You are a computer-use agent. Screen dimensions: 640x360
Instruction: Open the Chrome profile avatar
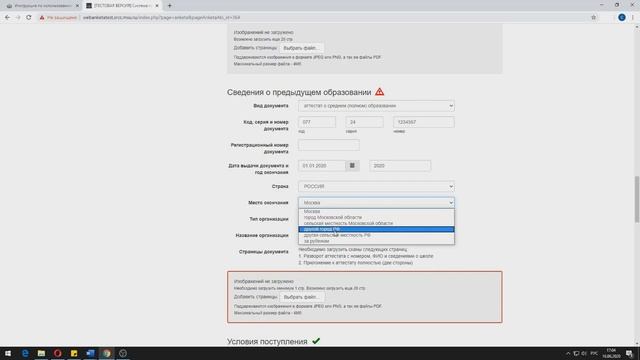coord(622,17)
